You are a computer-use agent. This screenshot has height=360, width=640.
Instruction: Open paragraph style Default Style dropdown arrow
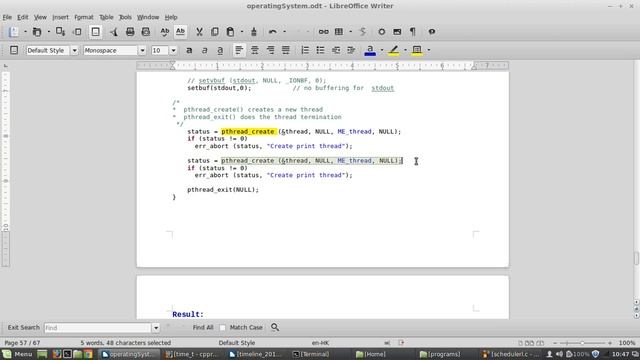click(74, 51)
